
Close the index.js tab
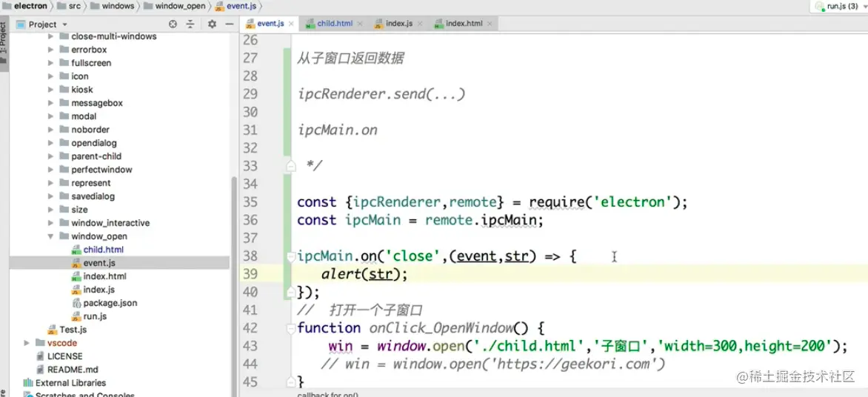(x=419, y=24)
